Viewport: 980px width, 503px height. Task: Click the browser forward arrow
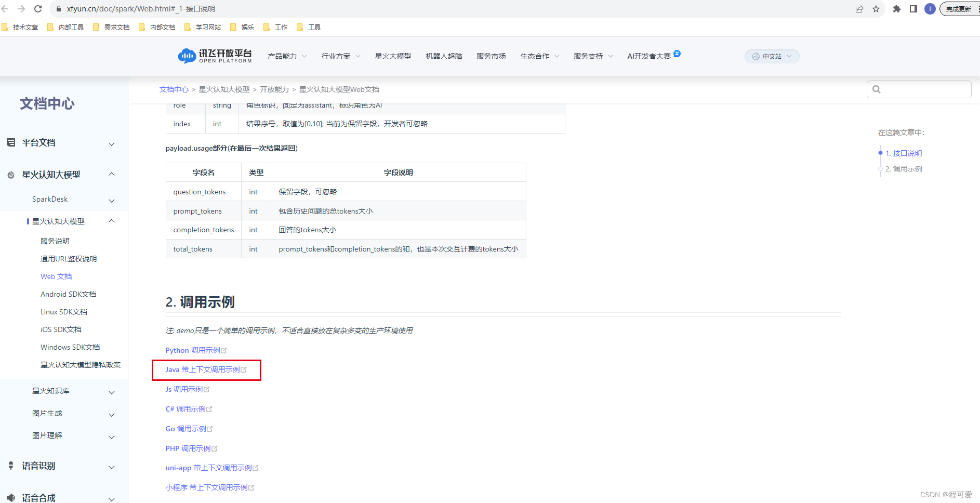click(21, 9)
